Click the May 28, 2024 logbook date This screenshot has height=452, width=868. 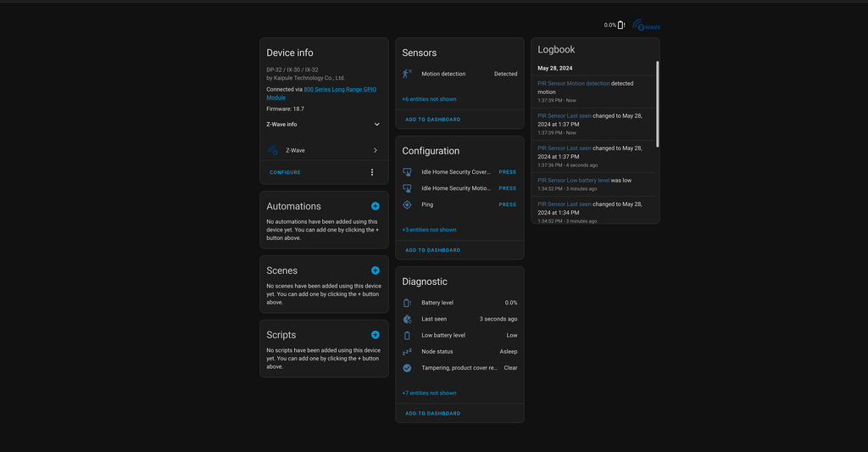tap(554, 68)
